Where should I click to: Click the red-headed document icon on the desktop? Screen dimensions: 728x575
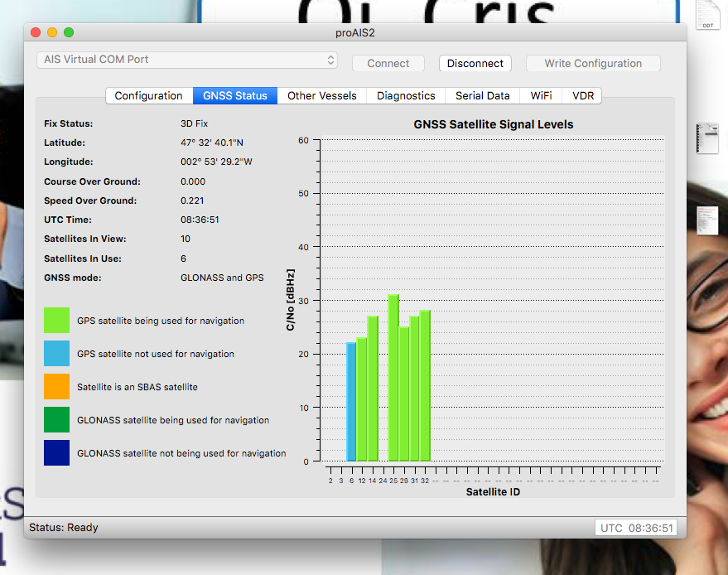tap(707, 220)
